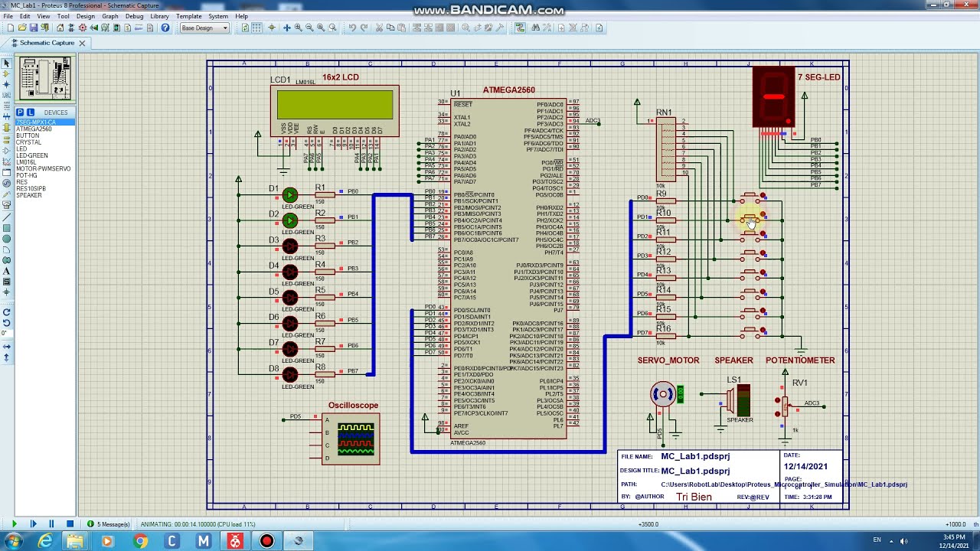Click the P pick devices button
The image size is (980, 551).
(x=20, y=112)
